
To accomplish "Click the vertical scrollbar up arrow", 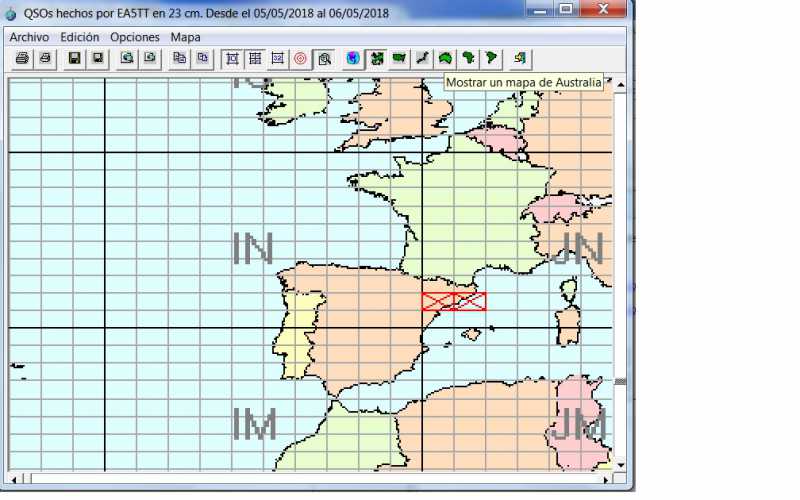I will (620, 85).
